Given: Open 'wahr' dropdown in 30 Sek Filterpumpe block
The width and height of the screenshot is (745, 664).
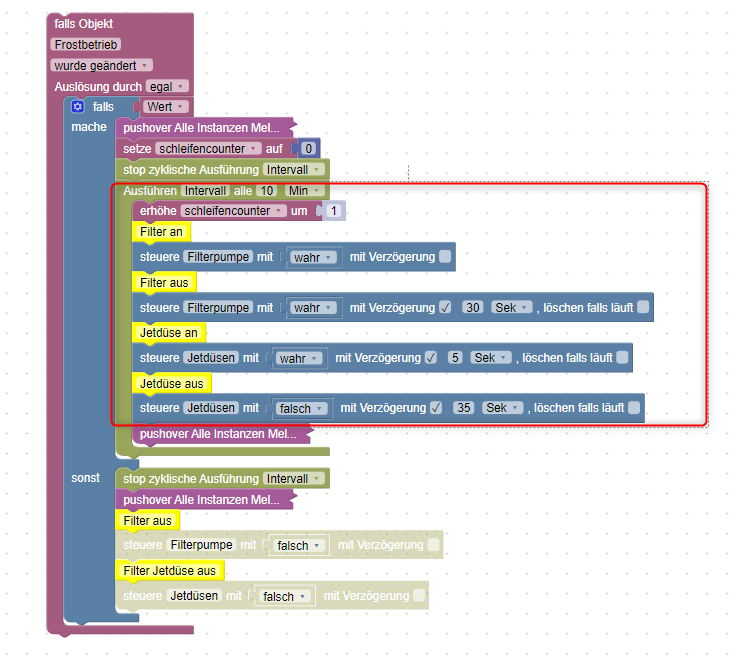Looking at the screenshot, I should point(313,308).
